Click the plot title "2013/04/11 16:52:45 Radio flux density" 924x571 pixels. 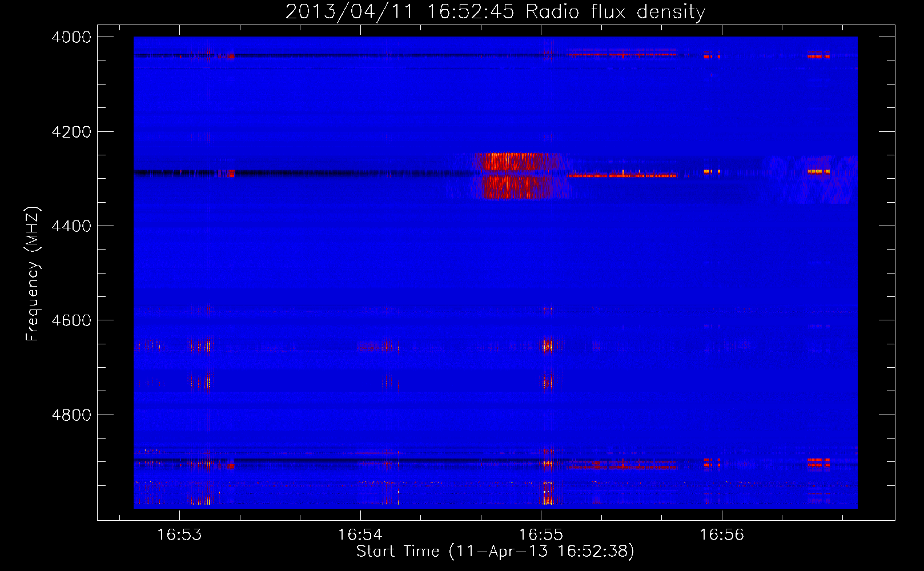[x=496, y=12]
